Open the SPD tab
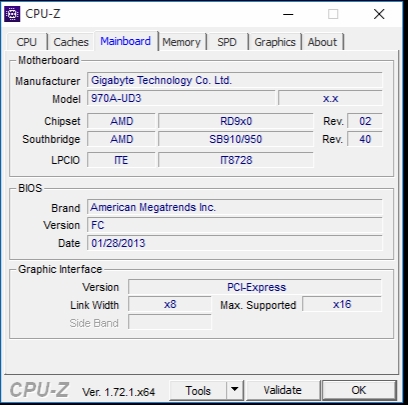This screenshot has width=408, height=405. tap(227, 42)
